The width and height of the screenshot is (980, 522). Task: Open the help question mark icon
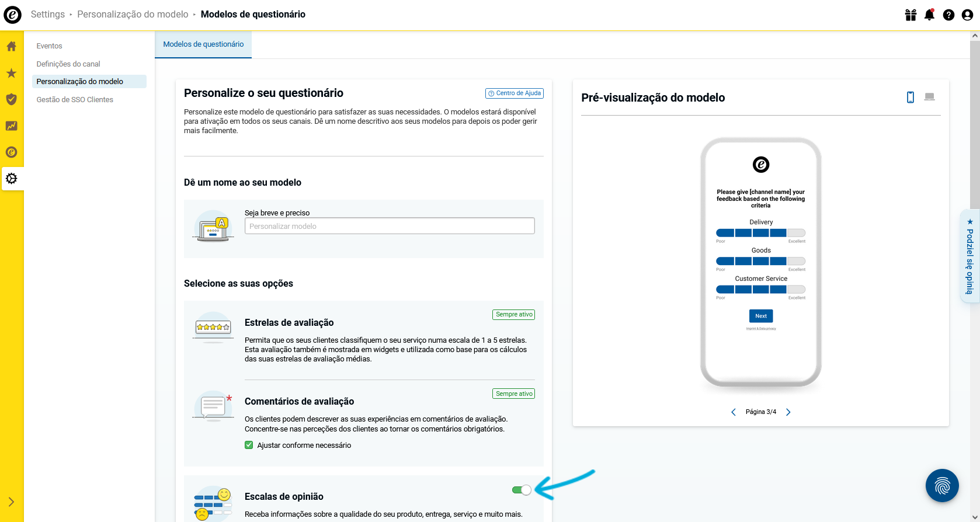[948, 15]
